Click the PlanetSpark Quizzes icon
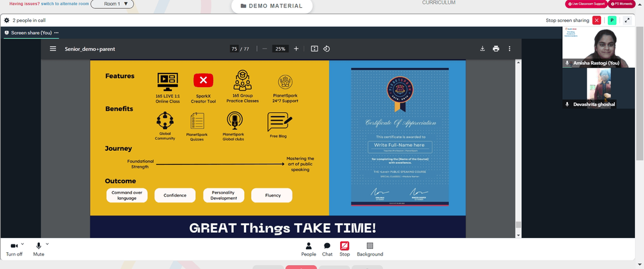The image size is (644, 269). point(197,121)
